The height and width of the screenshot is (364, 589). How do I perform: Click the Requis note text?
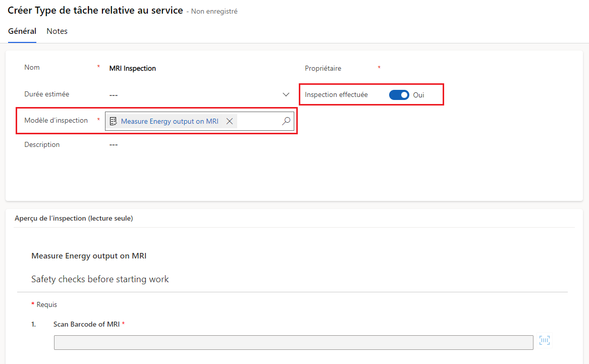tap(46, 304)
